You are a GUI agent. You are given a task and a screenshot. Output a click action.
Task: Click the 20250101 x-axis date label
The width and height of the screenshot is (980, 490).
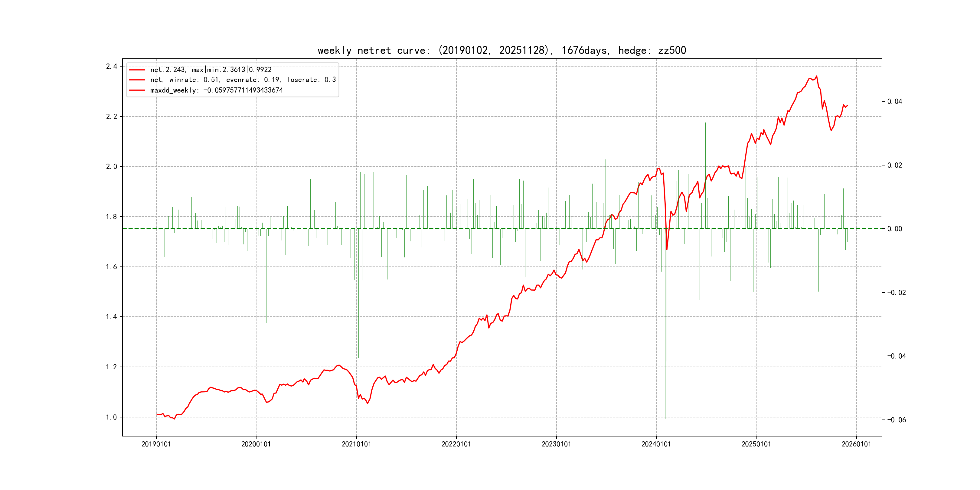click(756, 444)
